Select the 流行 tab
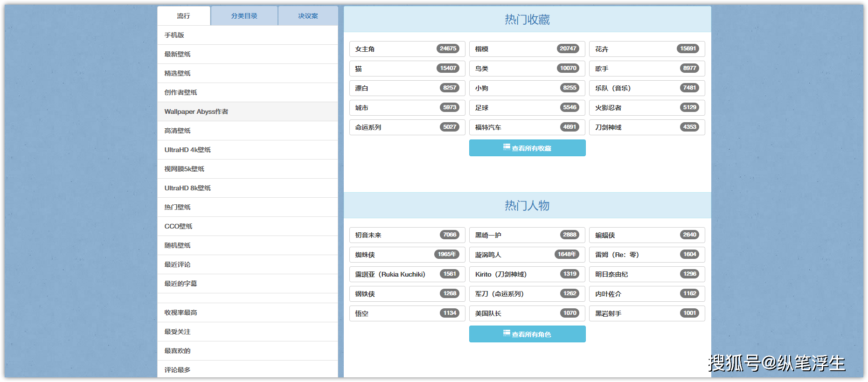The width and height of the screenshot is (868, 382). pyautogui.click(x=183, y=16)
